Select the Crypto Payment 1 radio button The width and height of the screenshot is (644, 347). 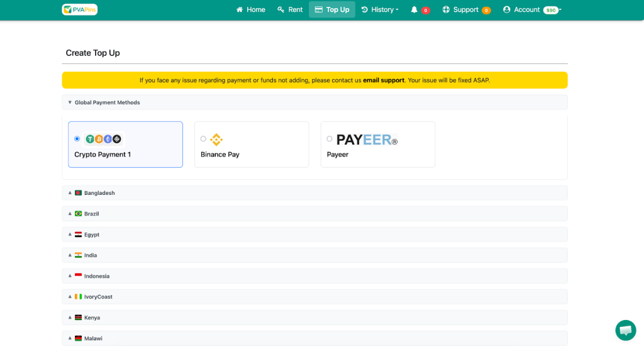77,139
